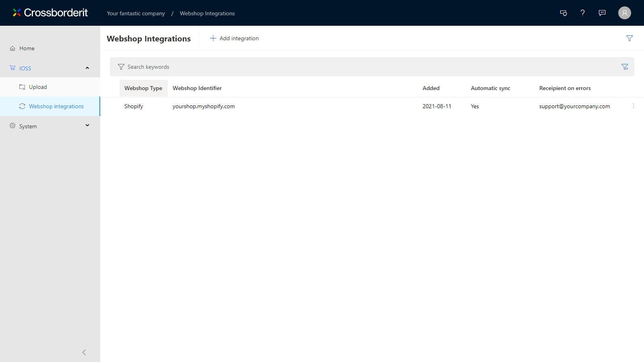This screenshot has height=362, width=644.
Task: Open the Upload page in sidebar
Action: click(x=38, y=87)
